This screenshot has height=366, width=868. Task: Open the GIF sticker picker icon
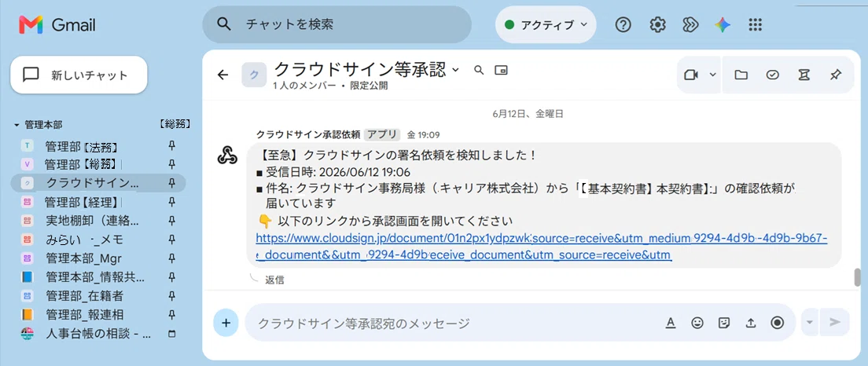click(x=723, y=323)
